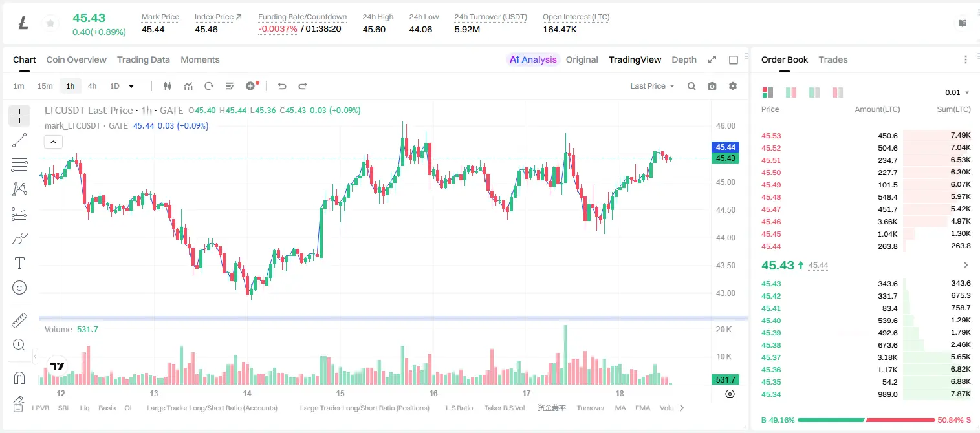Click the undo arrow in chart toolbar
Viewport: 980px width, 433px height.
coord(281,86)
